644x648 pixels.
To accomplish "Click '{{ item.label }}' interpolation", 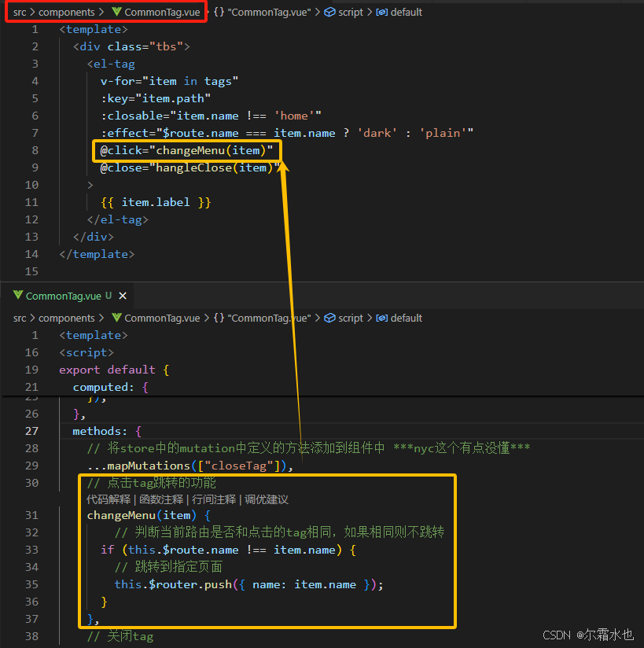I will pos(156,203).
